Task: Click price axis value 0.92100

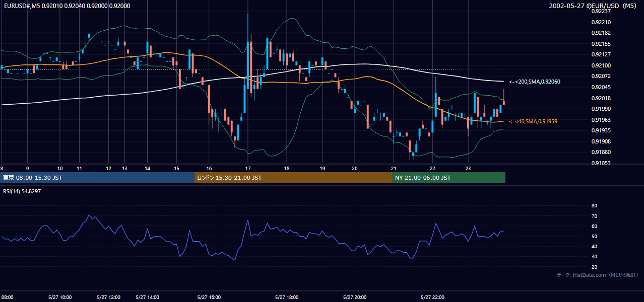Action: point(601,65)
